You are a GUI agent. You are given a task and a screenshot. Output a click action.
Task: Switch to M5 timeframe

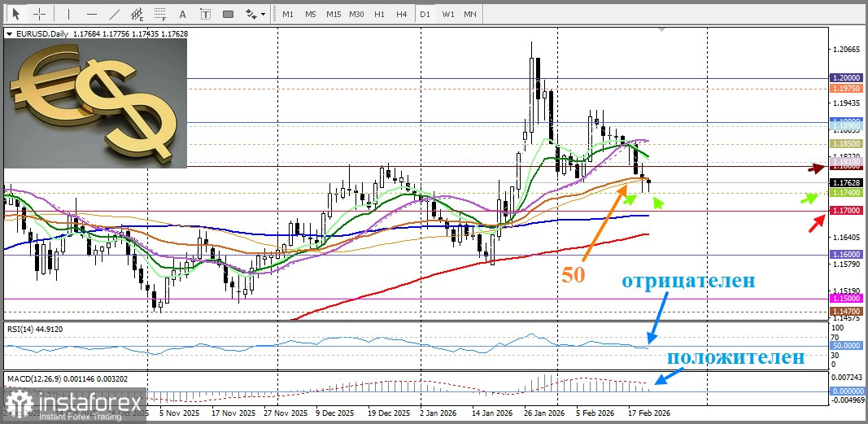pyautogui.click(x=311, y=14)
